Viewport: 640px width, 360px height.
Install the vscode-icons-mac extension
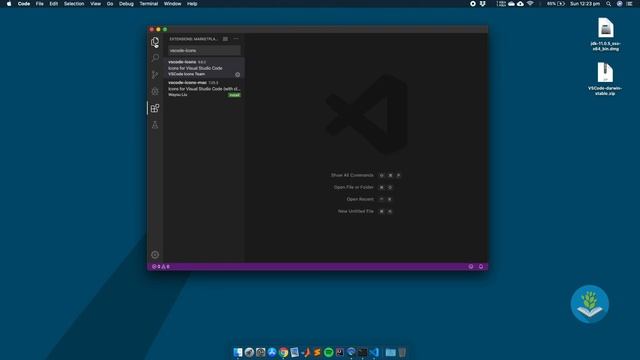tap(234, 95)
